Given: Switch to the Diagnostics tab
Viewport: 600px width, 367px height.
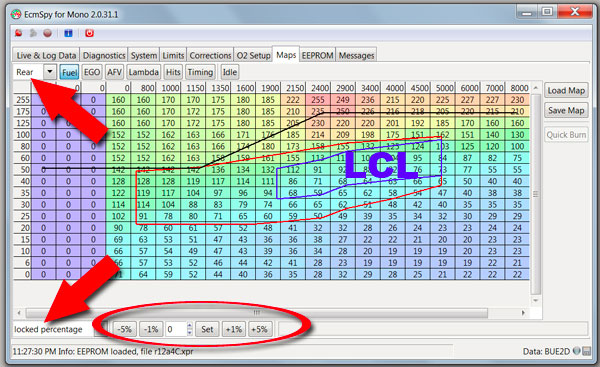Looking at the screenshot, I should [104, 55].
